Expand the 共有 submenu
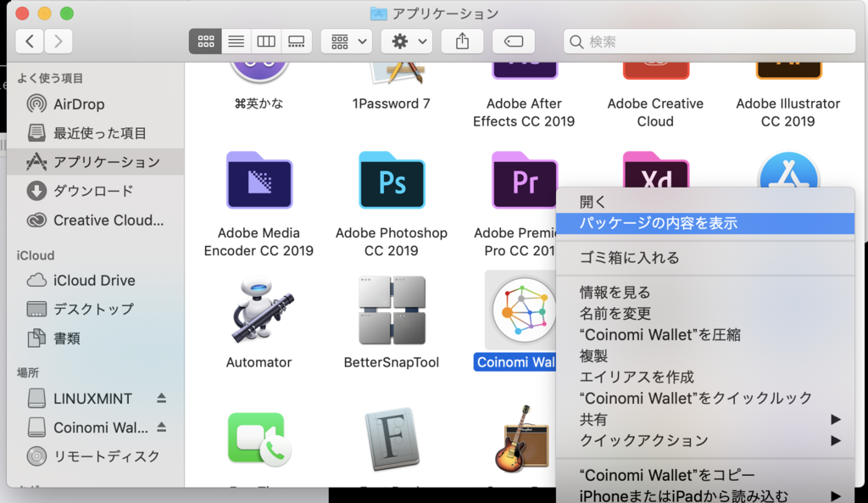 point(705,419)
